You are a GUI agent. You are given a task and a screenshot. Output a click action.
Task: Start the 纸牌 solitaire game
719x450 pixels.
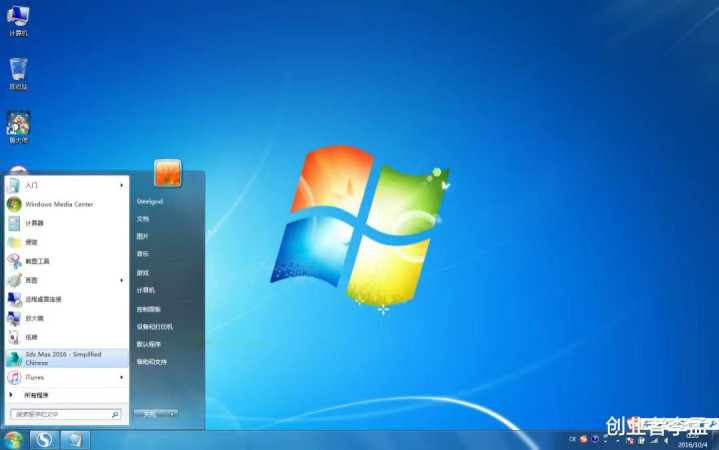[66, 337]
